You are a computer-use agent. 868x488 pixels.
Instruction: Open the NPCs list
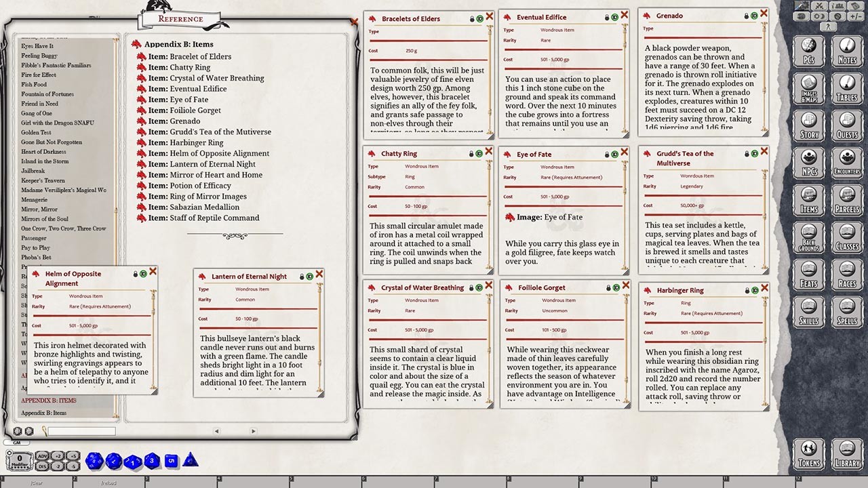(808, 163)
